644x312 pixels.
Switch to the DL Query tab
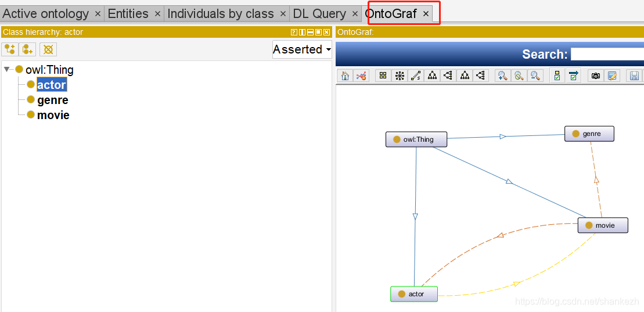click(x=319, y=13)
